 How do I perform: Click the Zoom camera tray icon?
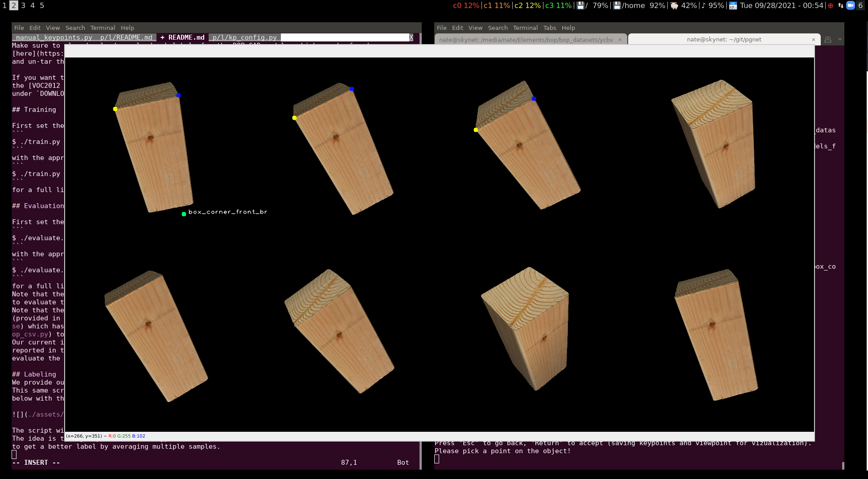pos(851,5)
